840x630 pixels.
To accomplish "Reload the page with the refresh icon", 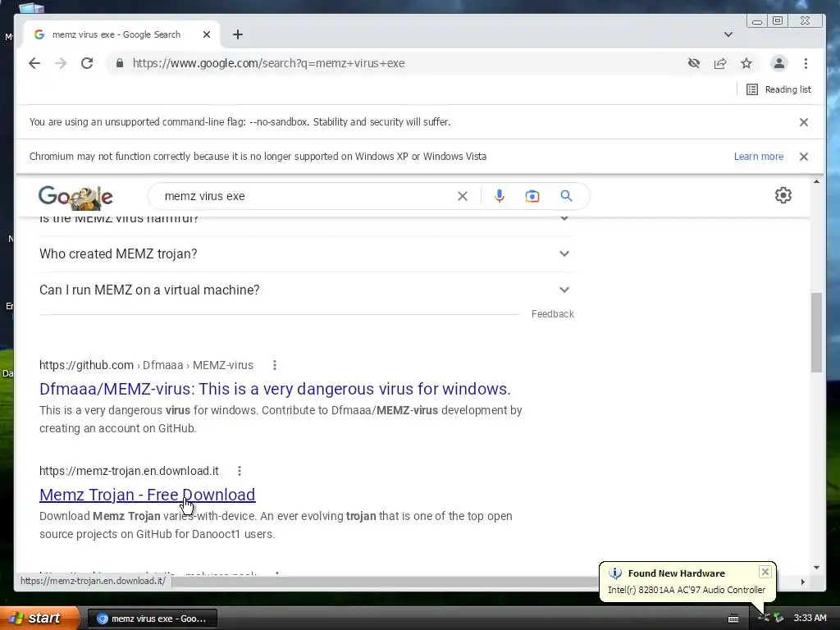I will [87, 63].
